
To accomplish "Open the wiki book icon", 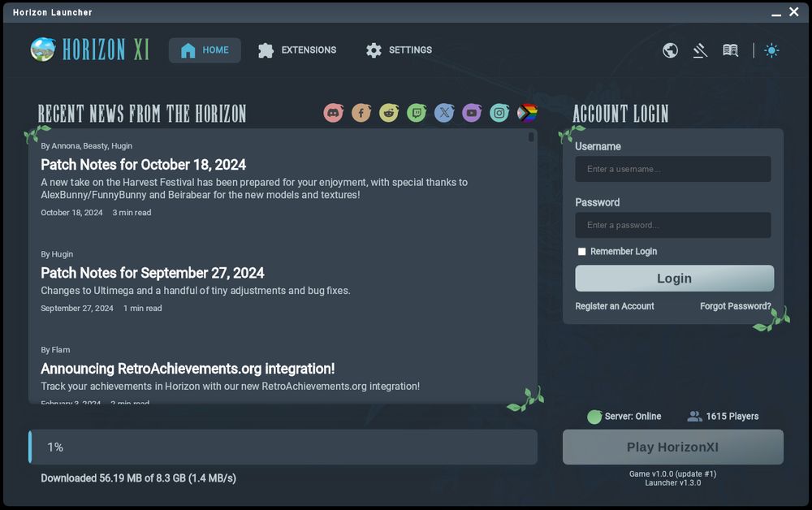I will click(730, 50).
